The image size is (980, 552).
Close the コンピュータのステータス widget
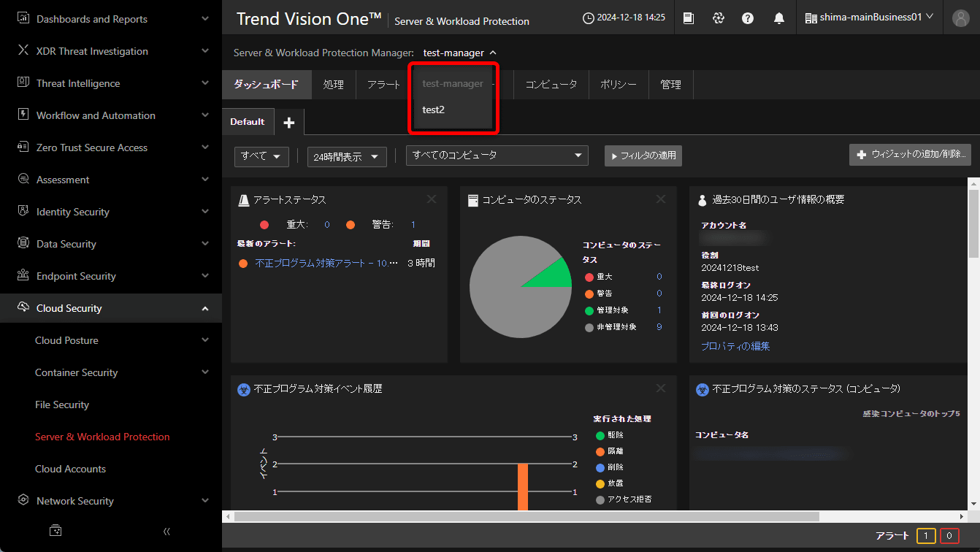coord(661,199)
